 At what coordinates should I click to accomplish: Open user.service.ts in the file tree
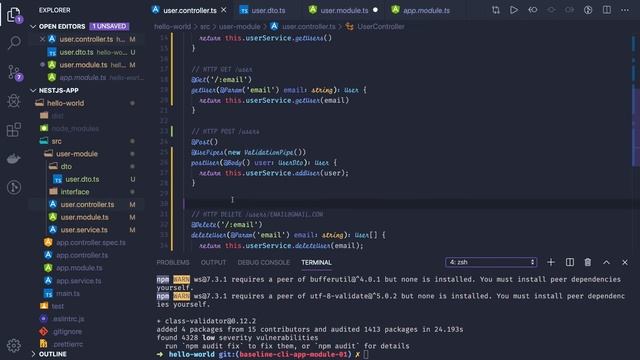(x=84, y=230)
